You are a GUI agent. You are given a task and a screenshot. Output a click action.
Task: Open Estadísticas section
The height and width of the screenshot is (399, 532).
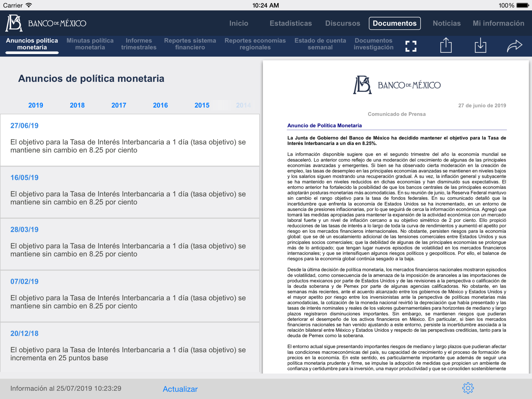pyautogui.click(x=291, y=23)
